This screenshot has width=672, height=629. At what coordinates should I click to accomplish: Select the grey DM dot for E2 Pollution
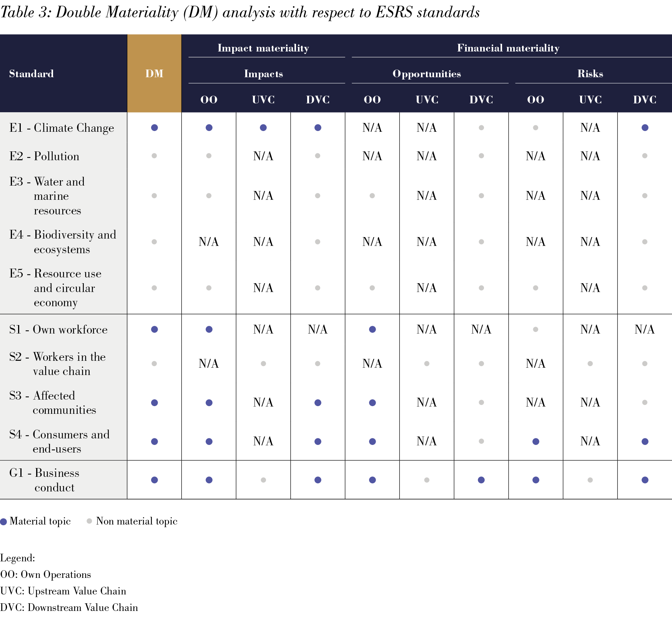point(154,156)
